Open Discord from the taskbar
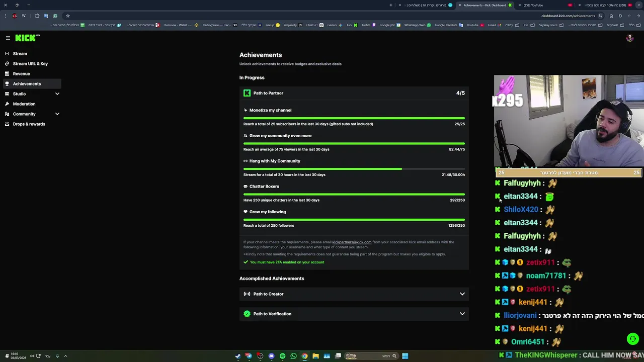644x362 pixels. coord(271,356)
